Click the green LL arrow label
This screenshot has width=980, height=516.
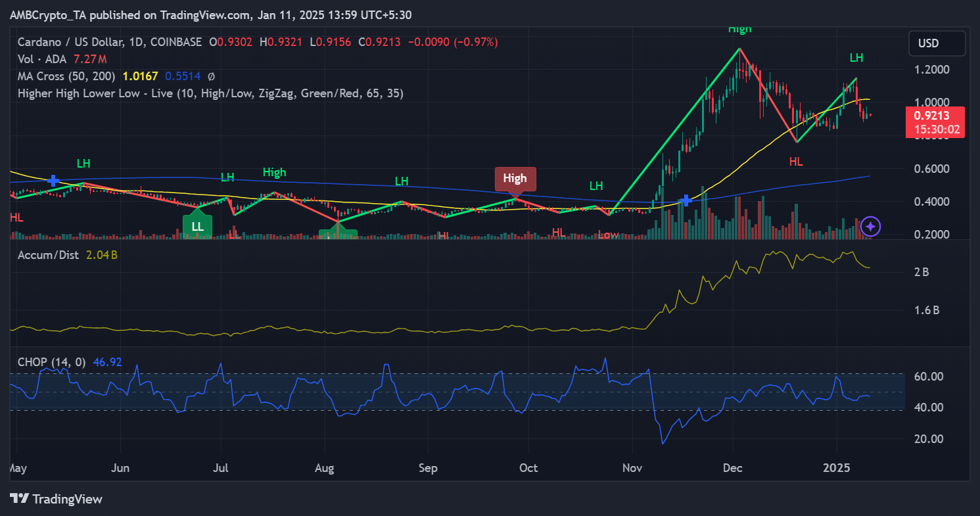click(x=197, y=225)
